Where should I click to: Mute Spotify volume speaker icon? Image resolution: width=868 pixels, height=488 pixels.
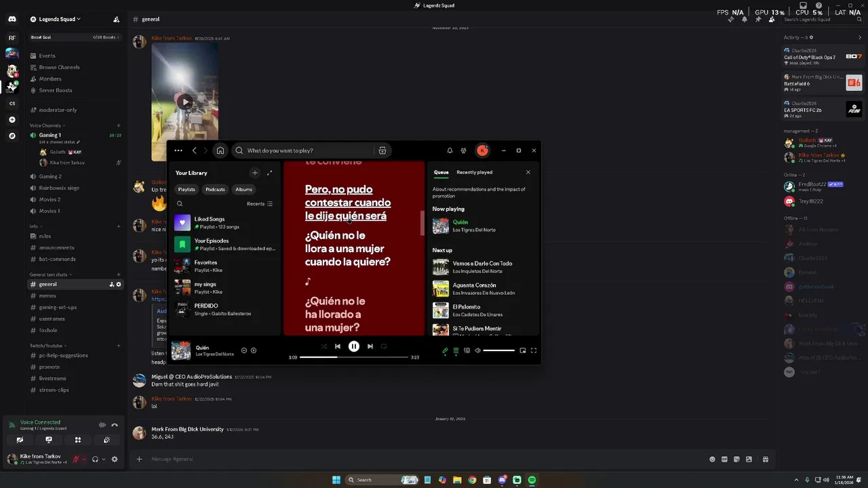click(x=477, y=350)
